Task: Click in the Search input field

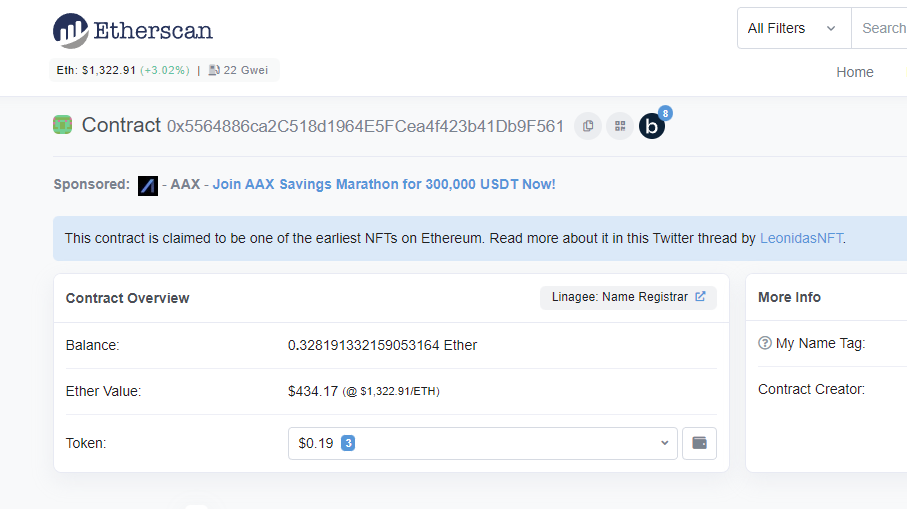Action: (879, 28)
